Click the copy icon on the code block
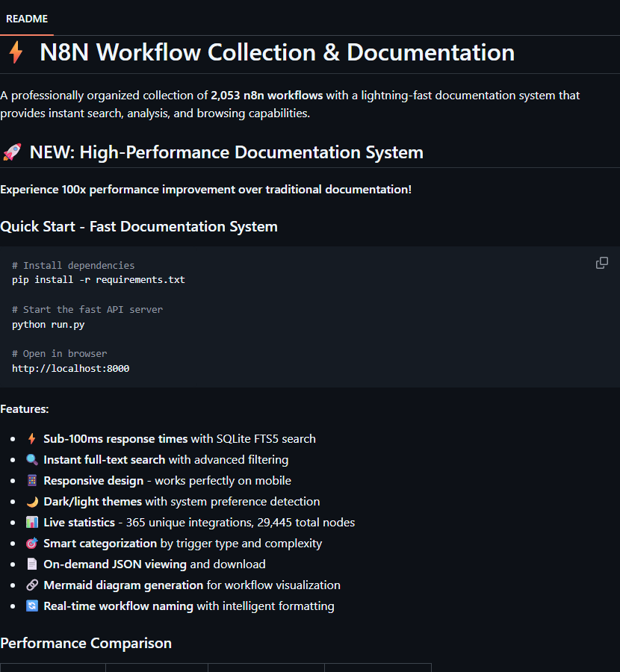The width and height of the screenshot is (620, 672). [x=601, y=263]
